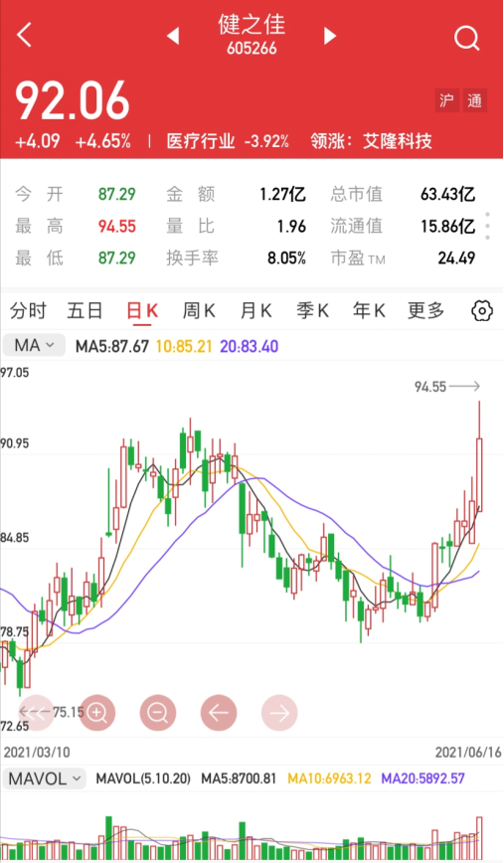
Task: Tap the 今开 value 87.29
Action: pos(116,194)
